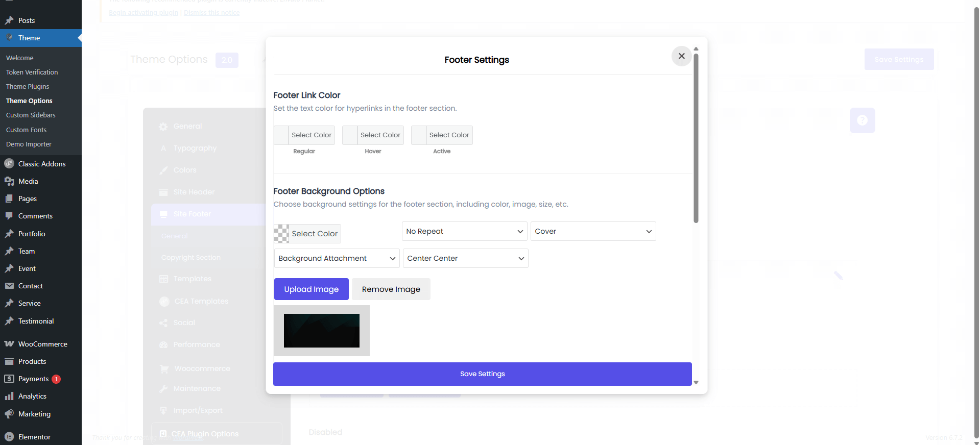Click the Marketing megaphone icon
The image size is (980, 445).
[x=9, y=414]
